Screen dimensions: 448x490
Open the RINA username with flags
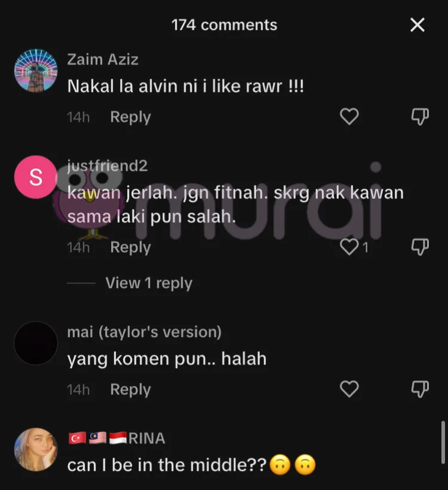(116, 438)
